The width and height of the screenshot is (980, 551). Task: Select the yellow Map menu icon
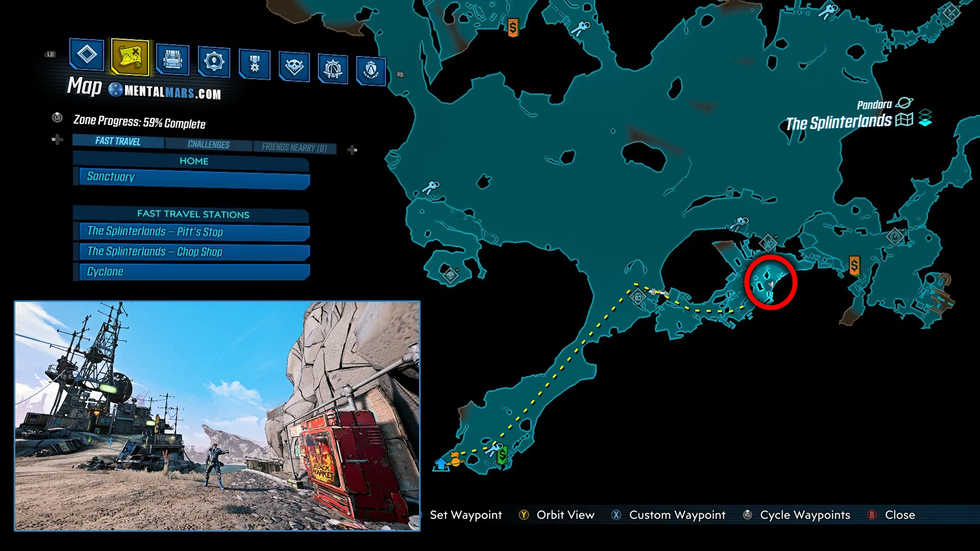tap(130, 57)
